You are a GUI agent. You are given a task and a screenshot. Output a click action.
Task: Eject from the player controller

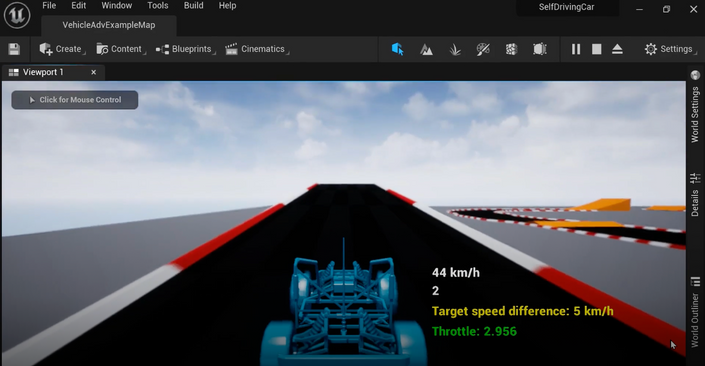[617, 49]
